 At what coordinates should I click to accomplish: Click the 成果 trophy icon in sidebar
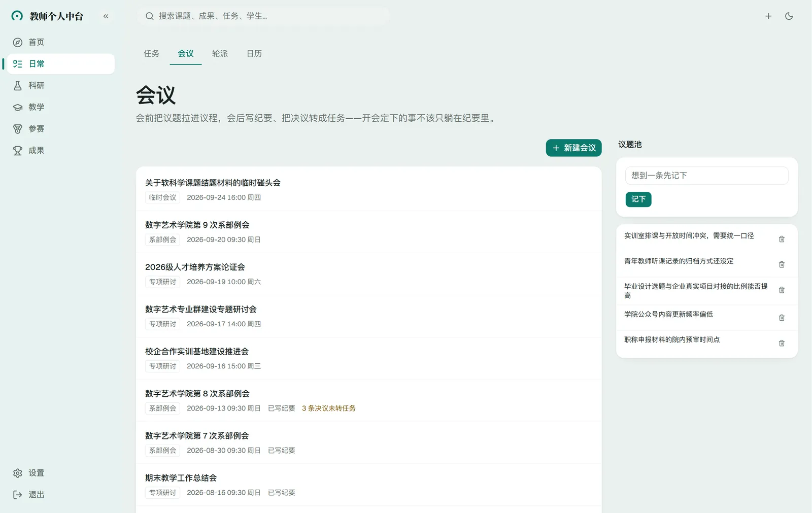coord(18,151)
